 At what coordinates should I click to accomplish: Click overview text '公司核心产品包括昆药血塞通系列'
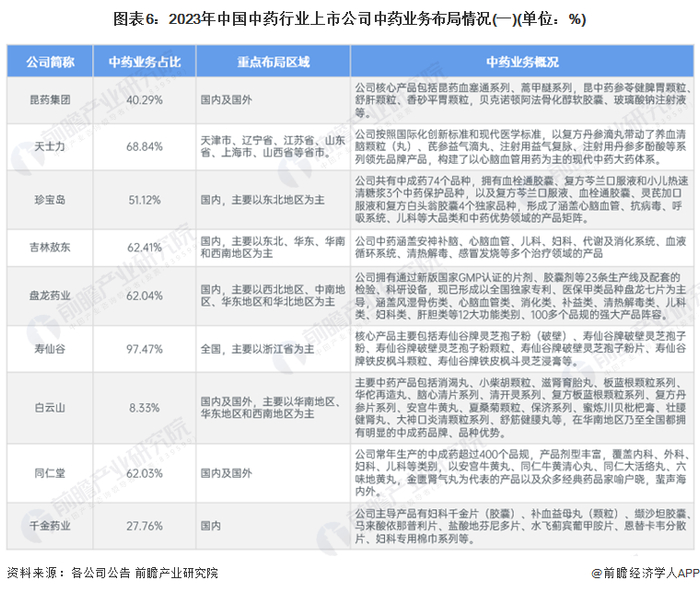pos(522,100)
